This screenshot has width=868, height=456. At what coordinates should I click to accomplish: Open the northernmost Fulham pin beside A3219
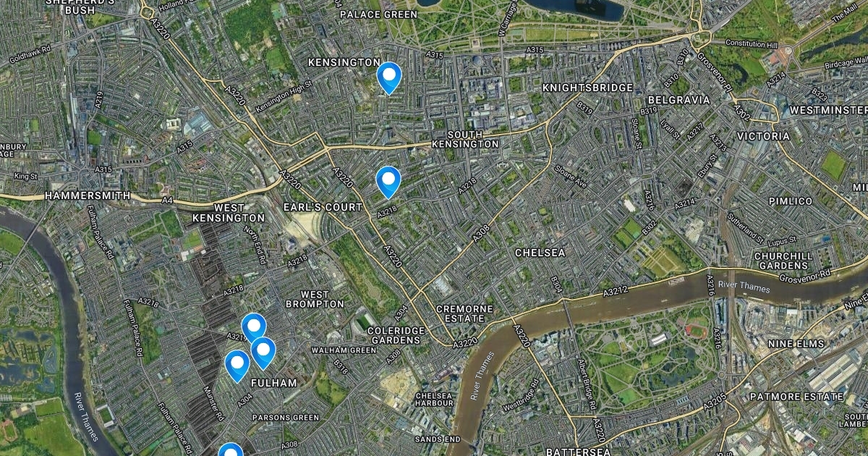tap(254, 329)
